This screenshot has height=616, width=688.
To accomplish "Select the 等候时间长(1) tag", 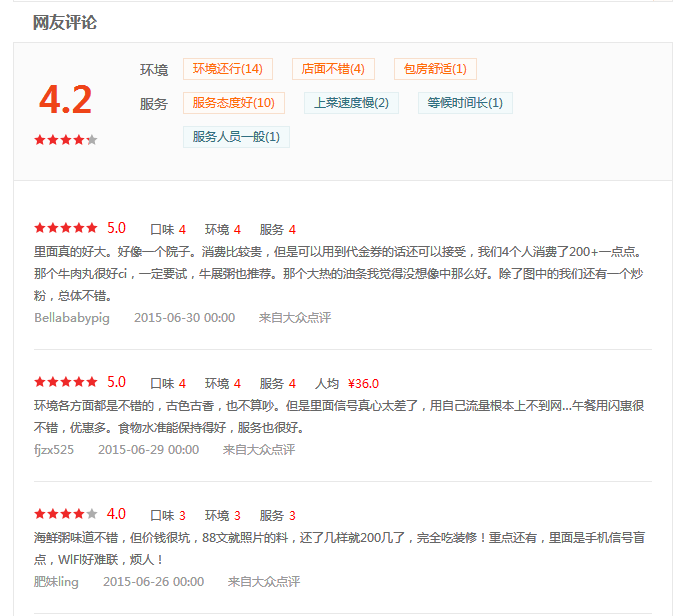I will pos(465,103).
